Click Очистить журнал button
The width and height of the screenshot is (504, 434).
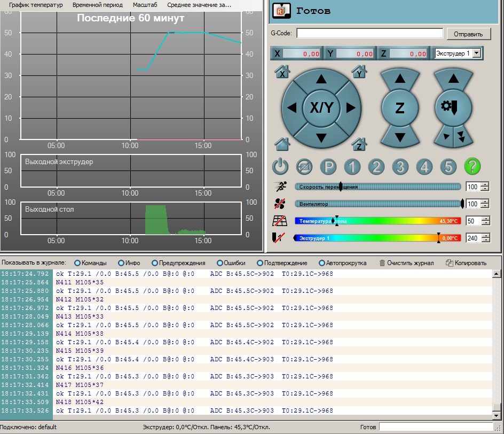click(406, 263)
